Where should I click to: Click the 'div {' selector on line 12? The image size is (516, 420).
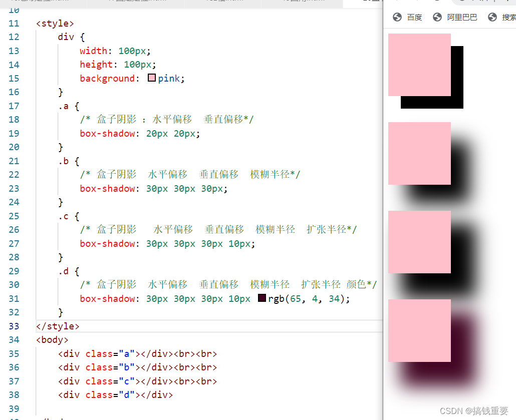click(72, 37)
